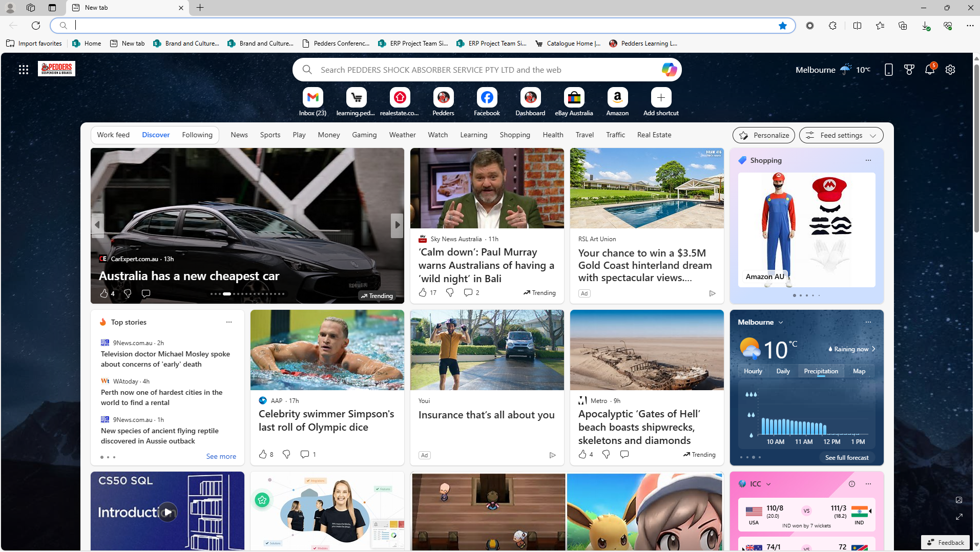
Task: Open See full forecast link
Action: (846, 457)
